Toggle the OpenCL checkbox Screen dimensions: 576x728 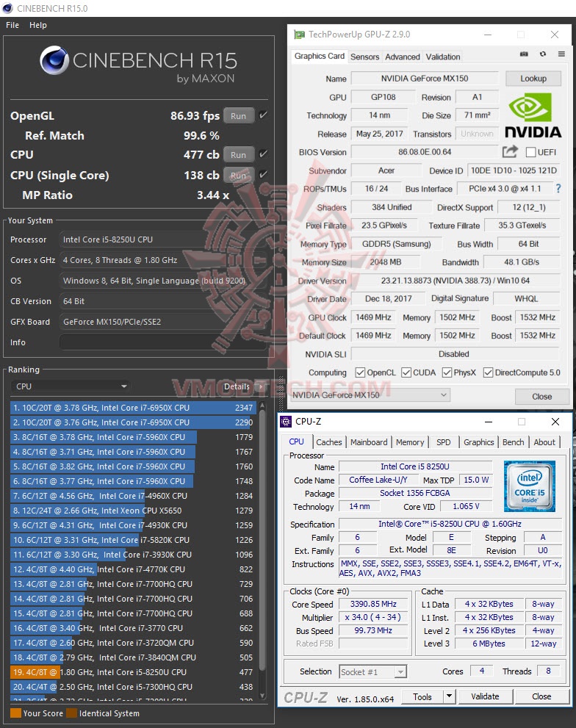(x=359, y=372)
